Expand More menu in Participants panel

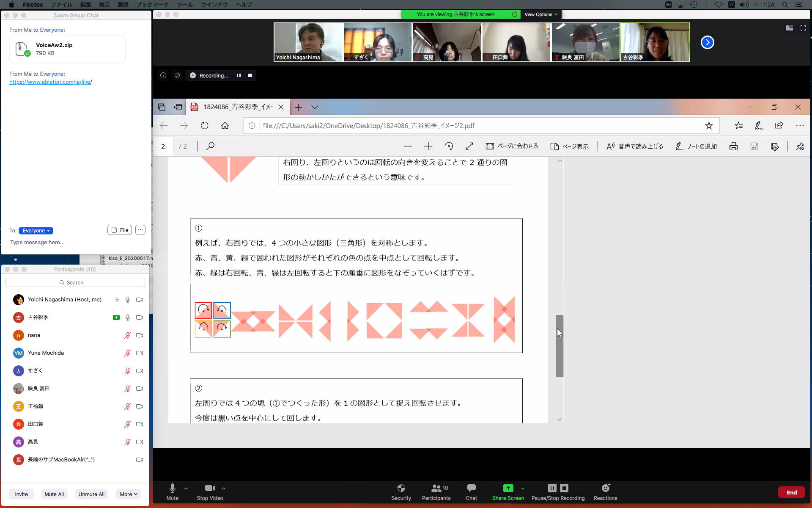click(x=129, y=494)
